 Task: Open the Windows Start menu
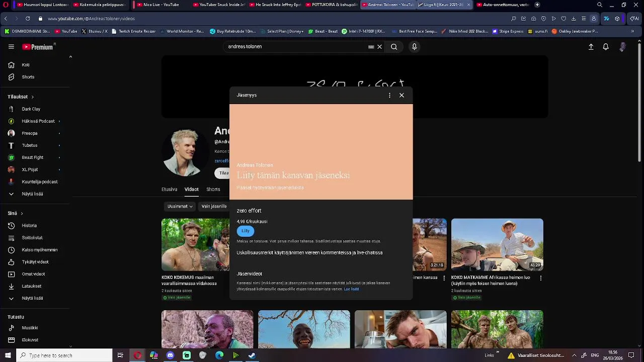(8, 355)
